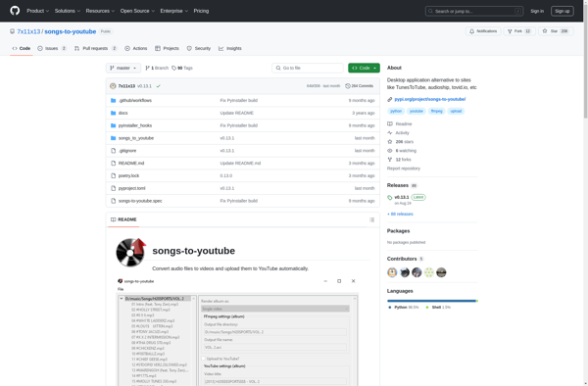
Task: View the 6 watching link
Action: point(402,151)
